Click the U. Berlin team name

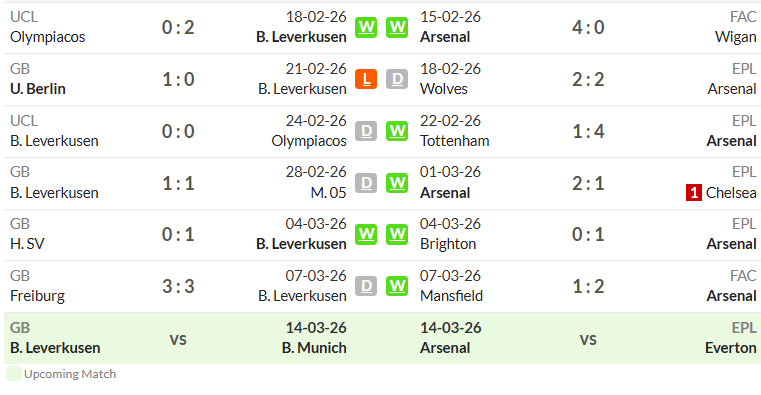(38, 89)
